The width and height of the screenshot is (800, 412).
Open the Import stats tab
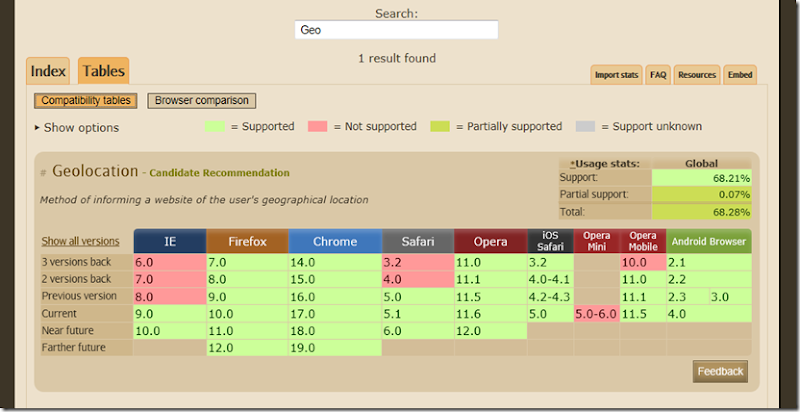coord(616,75)
